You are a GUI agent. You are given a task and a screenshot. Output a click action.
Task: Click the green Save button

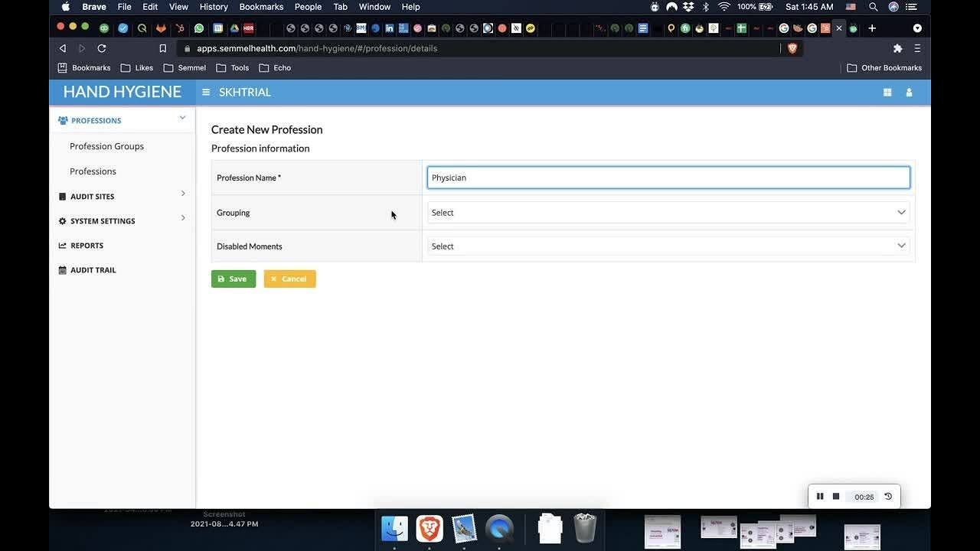(234, 279)
